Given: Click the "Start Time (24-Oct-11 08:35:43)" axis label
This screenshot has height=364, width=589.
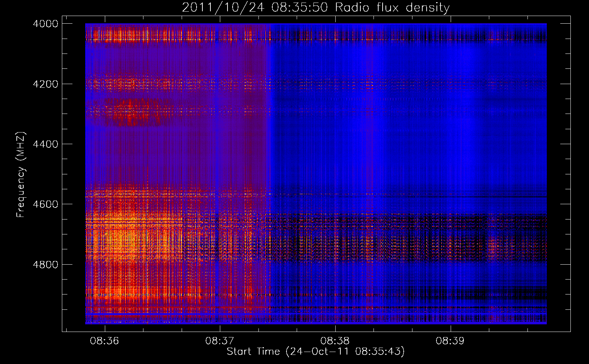Looking at the screenshot, I should (316, 352).
